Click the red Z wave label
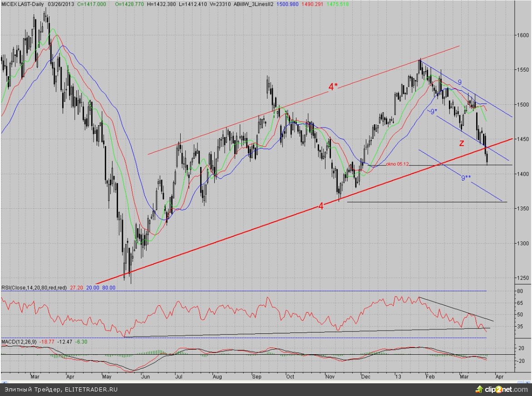This screenshot has height=396, width=532. 461,143
